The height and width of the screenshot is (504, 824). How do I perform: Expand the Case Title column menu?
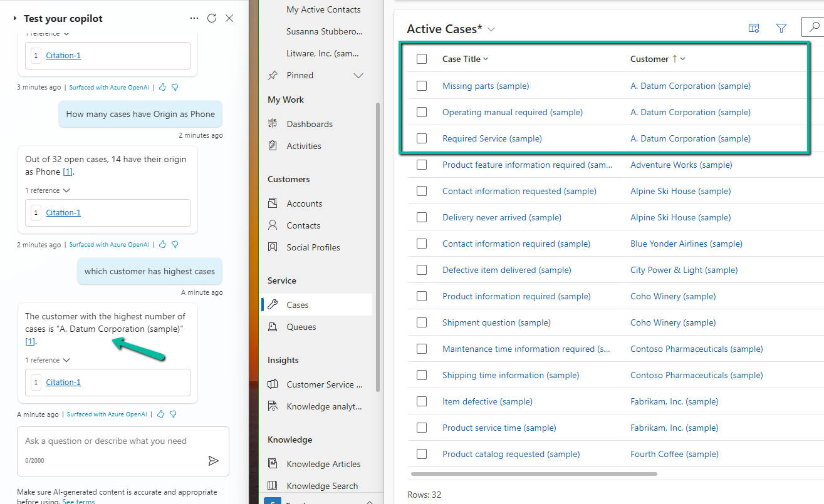point(486,59)
